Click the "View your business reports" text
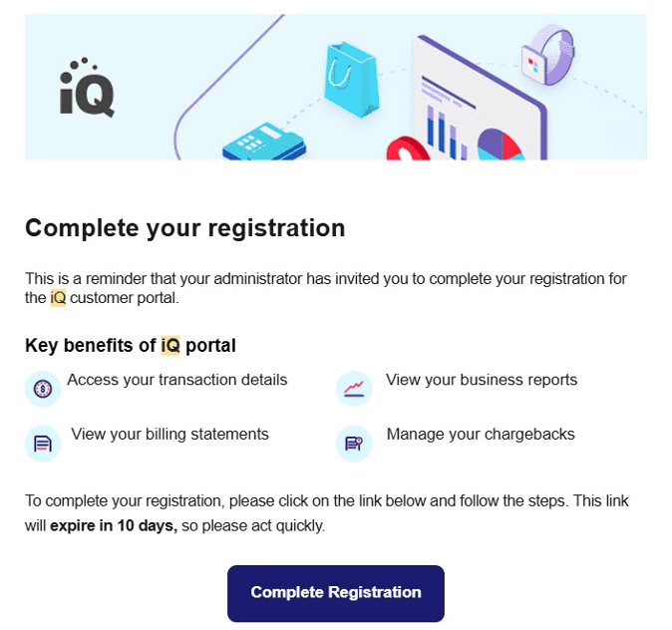Screen dimensions: 672x630 (482, 380)
